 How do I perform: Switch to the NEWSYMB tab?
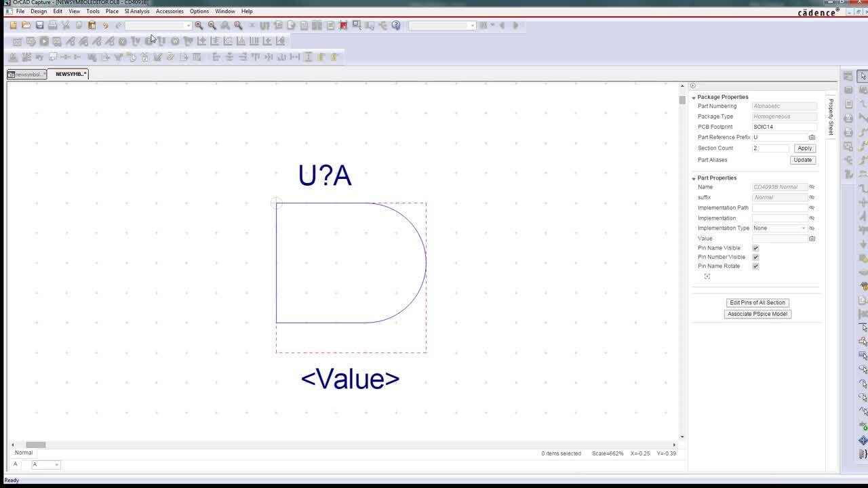tap(70, 74)
